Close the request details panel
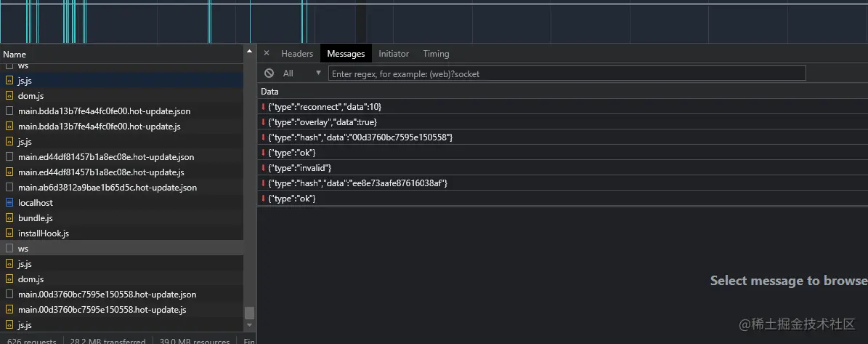This screenshot has height=344, width=868. point(267,53)
